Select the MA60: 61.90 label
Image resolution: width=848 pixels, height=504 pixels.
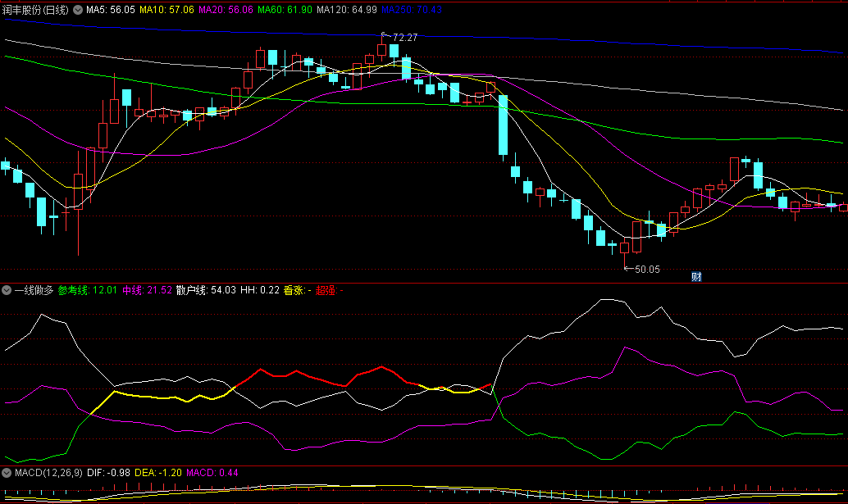coord(285,10)
